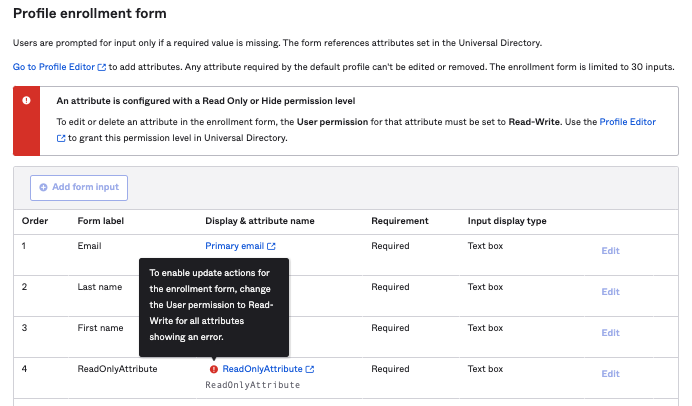Viewport: 692px width, 406px height.
Task: Click the 'Profile enrollment form' heading
Action: pos(90,14)
